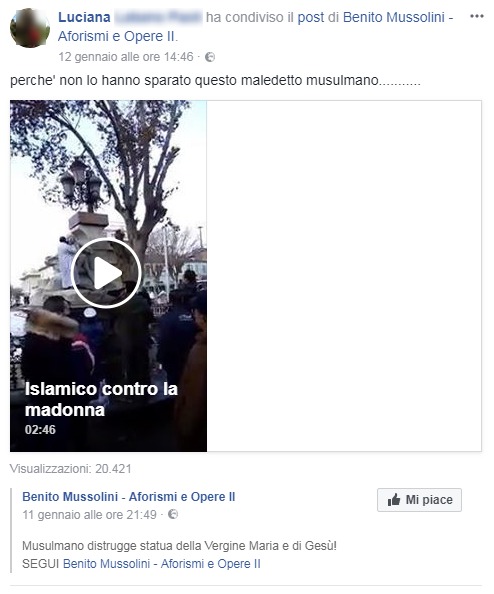Viewport: 494px width, 594px height.
Task: Open the blurred profile picture of the poster
Action: click(30, 28)
